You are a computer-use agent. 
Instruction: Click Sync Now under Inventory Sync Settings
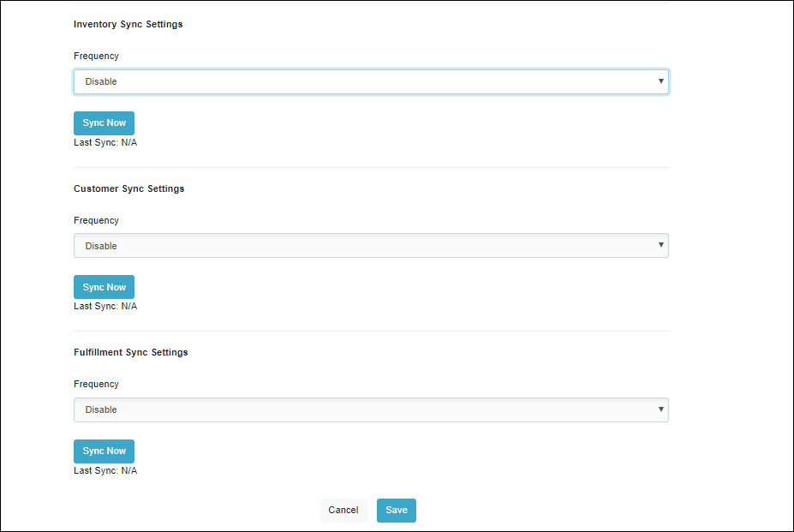tap(104, 123)
